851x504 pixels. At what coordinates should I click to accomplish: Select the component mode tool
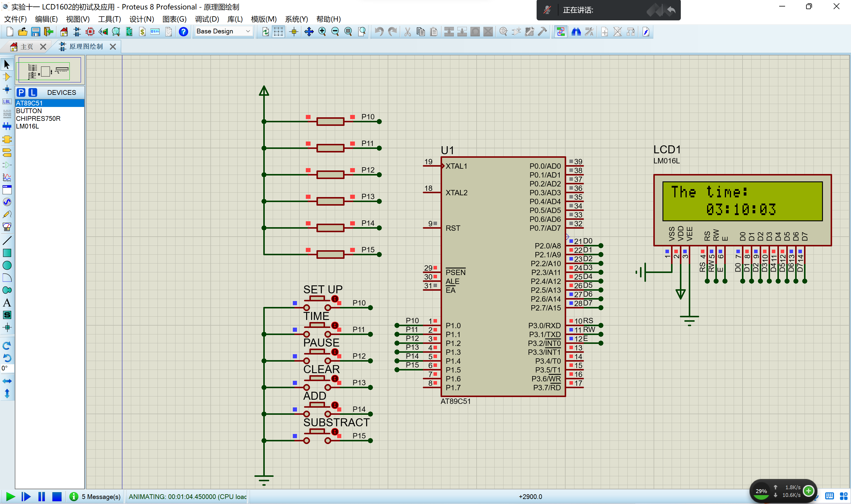point(7,77)
